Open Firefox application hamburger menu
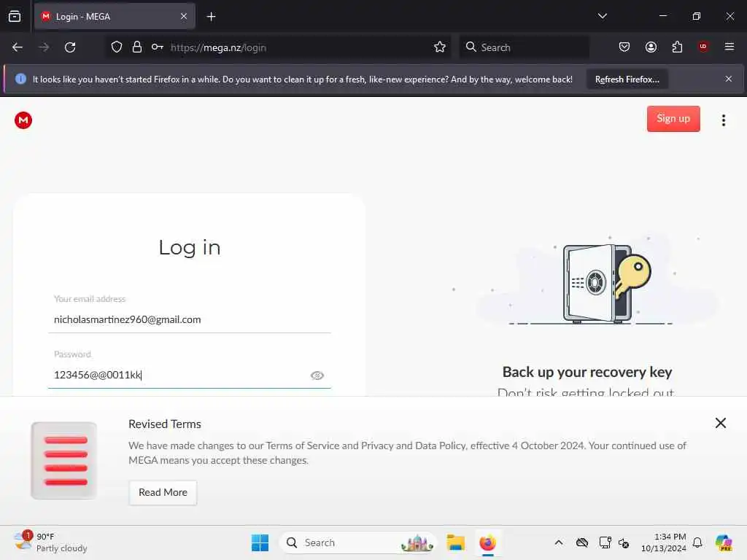The image size is (747, 560). tap(729, 47)
